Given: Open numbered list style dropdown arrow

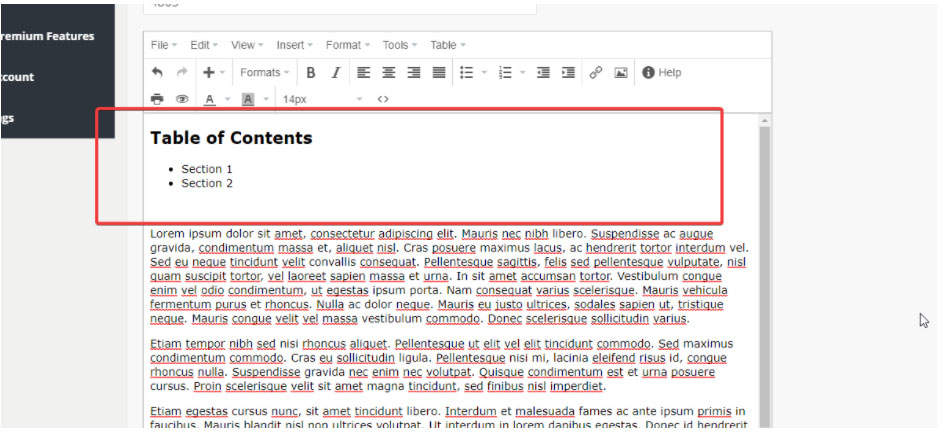Looking at the screenshot, I should (x=522, y=72).
